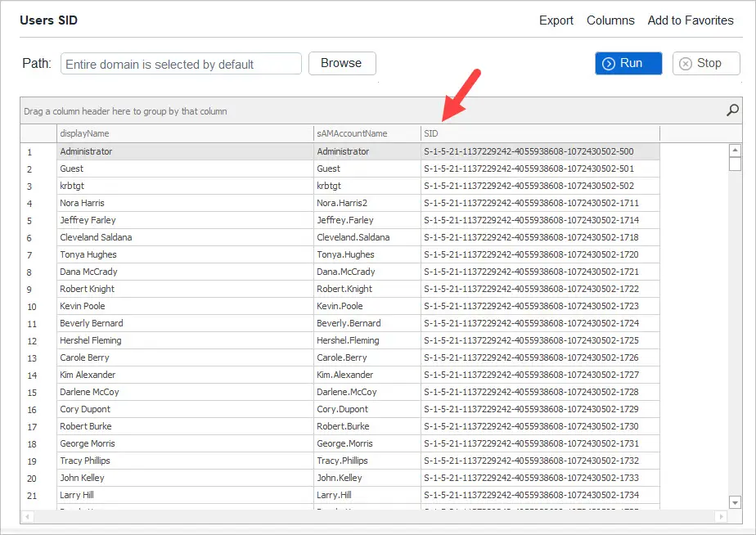Click Dana.McCrady account name cell

[367, 272]
